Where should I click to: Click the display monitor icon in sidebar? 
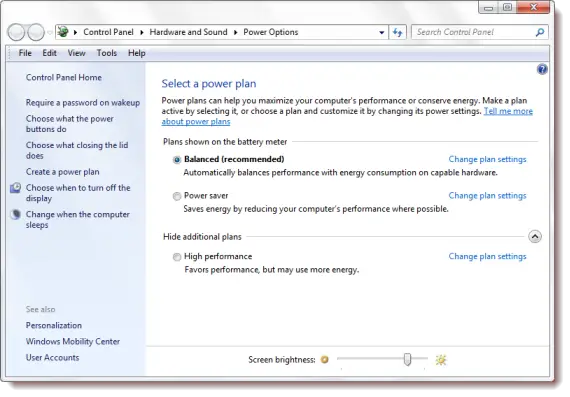pos(15,188)
